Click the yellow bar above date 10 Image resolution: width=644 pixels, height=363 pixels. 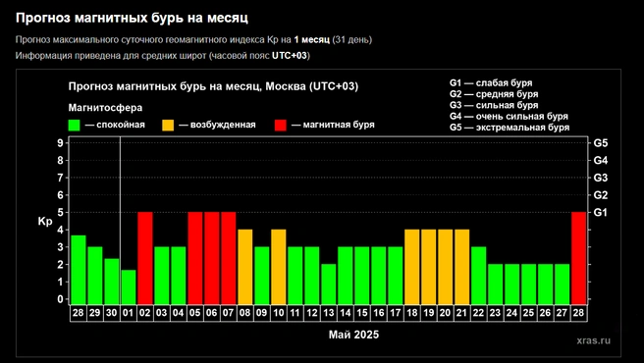(x=279, y=267)
